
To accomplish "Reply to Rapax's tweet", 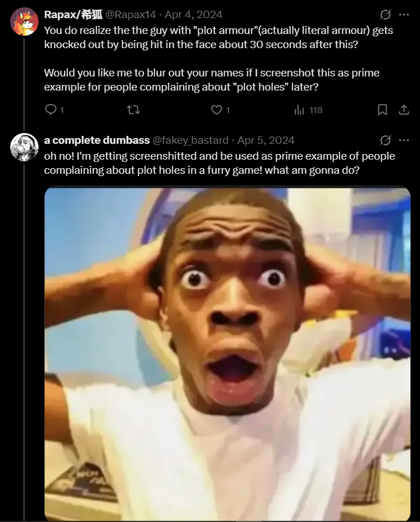I will [x=54, y=109].
